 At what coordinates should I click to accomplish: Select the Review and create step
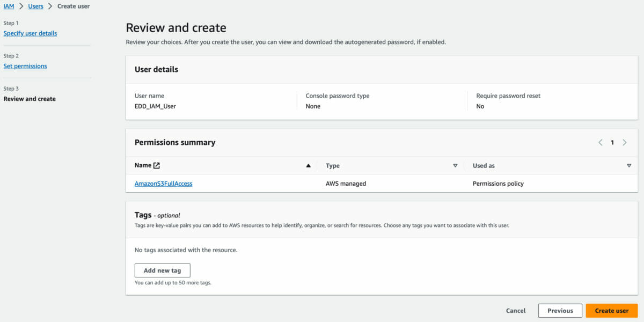pos(30,99)
